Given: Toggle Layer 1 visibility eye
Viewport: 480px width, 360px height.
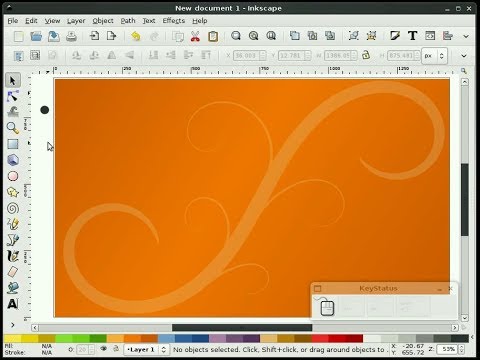Looking at the screenshot, I should [104, 349].
